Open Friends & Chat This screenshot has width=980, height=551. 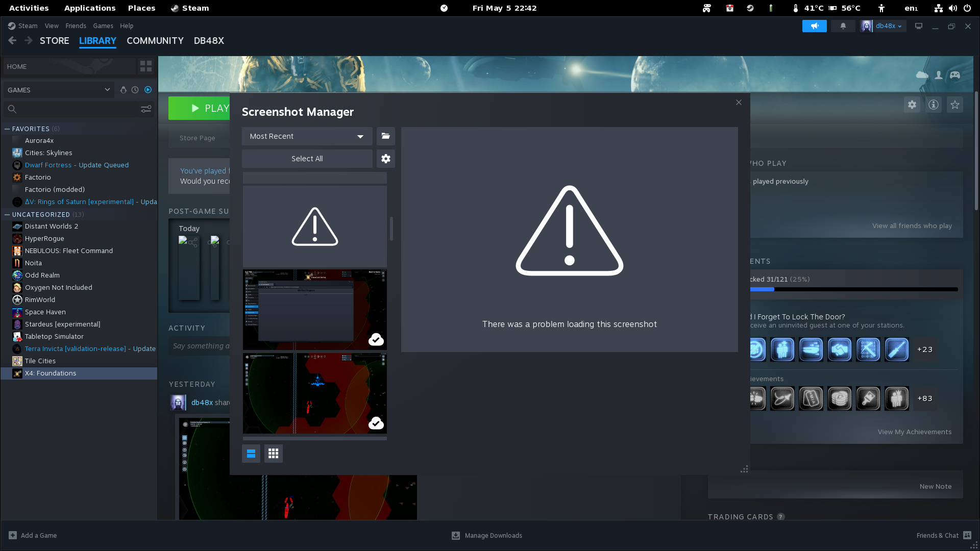coord(944,536)
